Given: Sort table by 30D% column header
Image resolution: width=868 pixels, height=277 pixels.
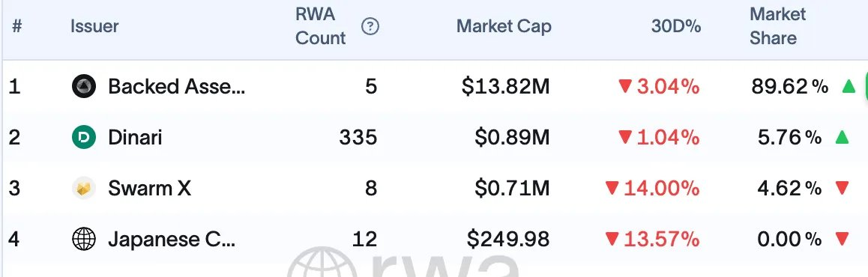Looking at the screenshot, I should [x=676, y=26].
